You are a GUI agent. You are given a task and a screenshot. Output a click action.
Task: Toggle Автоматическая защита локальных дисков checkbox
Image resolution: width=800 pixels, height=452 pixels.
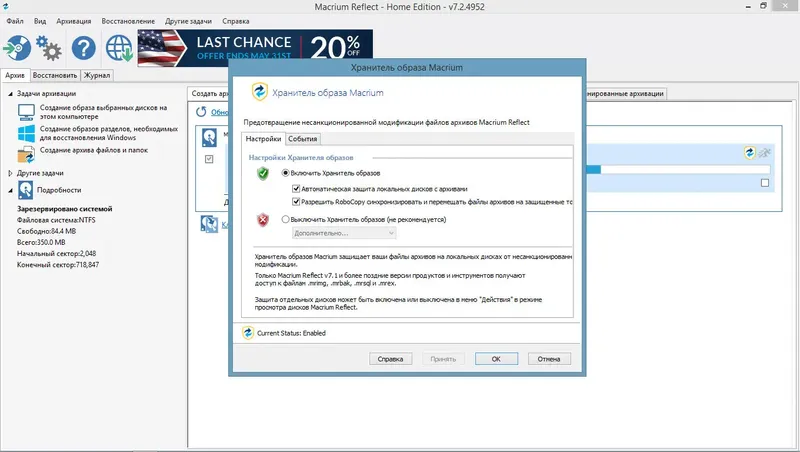point(296,189)
